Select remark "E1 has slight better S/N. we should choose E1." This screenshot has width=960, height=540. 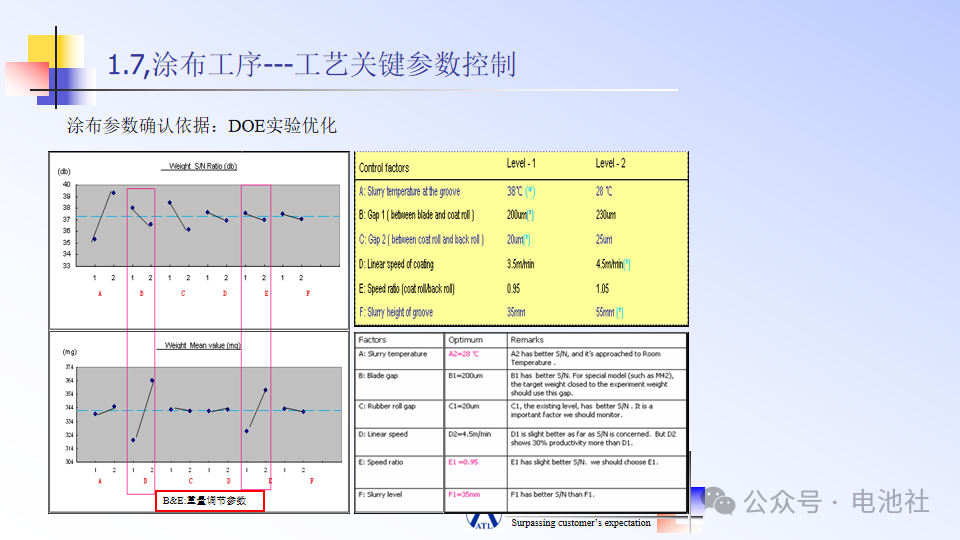pyautogui.click(x=584, y=462)
